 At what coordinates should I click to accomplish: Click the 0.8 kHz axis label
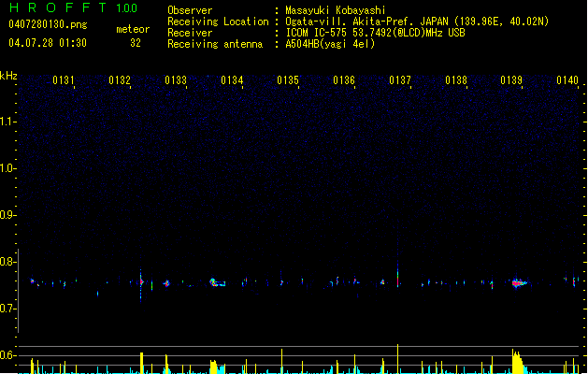(x=7, y=262)
